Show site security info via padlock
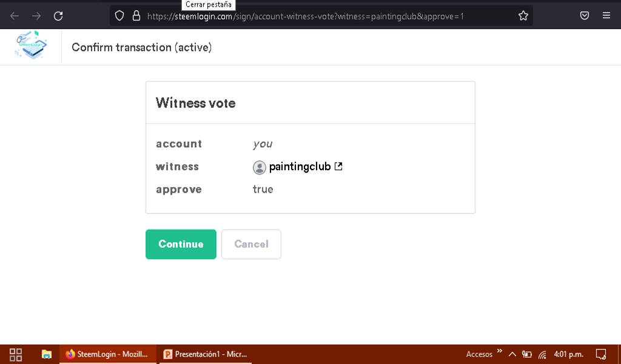This screenshot has height=364, width=621. [x=136, y=16]
